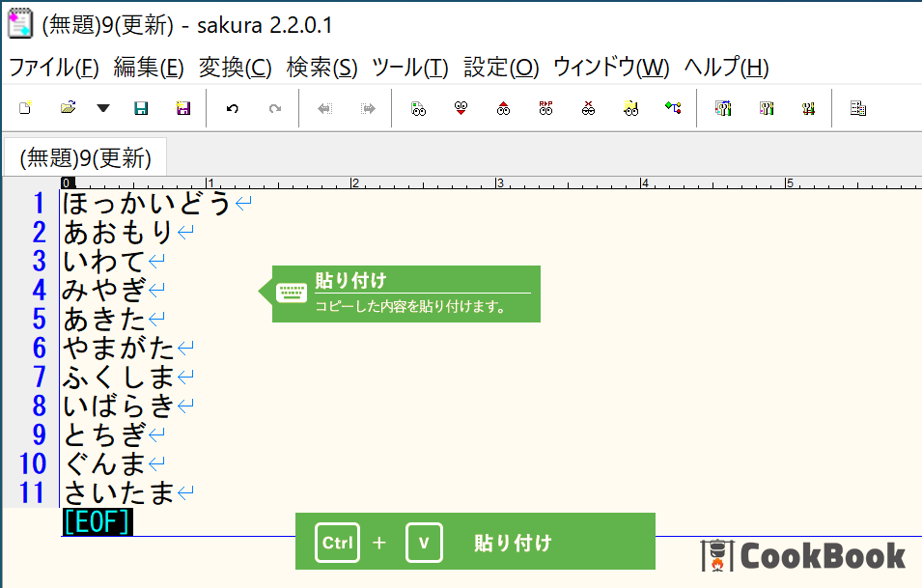922x588 pixels.
Task: Jump back to previous cursor position
Action: (324, 108)
